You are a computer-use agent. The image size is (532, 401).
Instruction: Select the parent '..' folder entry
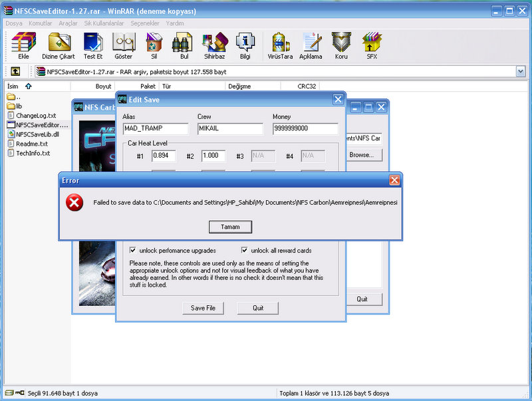13,96
